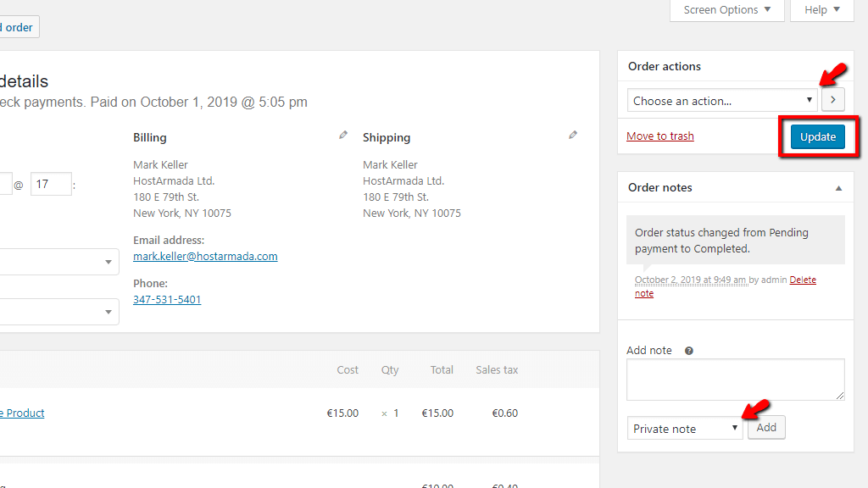
Task: Expand the Screen Options tab
Action: (726, 10)
